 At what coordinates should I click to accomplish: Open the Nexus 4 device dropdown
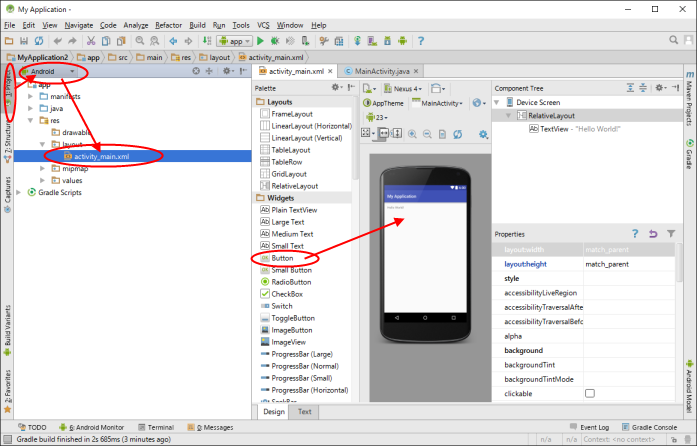point(403,88)
